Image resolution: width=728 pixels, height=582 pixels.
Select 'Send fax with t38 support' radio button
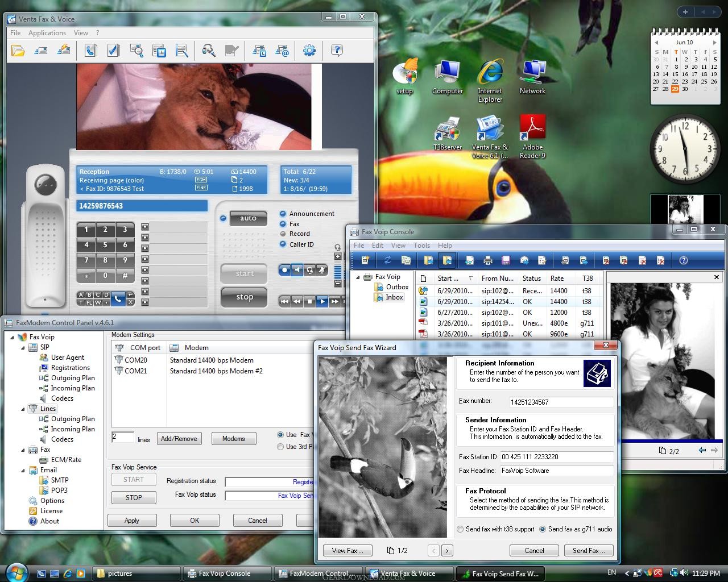point(460,529)
